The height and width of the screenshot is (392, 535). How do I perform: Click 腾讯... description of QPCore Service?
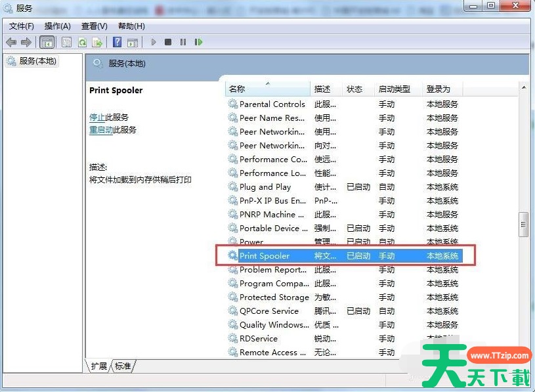coord(325,311)
